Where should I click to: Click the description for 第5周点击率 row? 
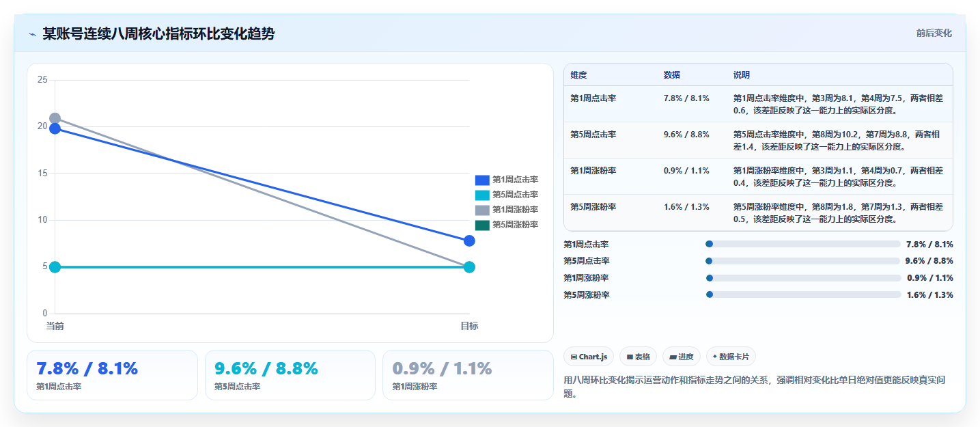click(838, 141)
